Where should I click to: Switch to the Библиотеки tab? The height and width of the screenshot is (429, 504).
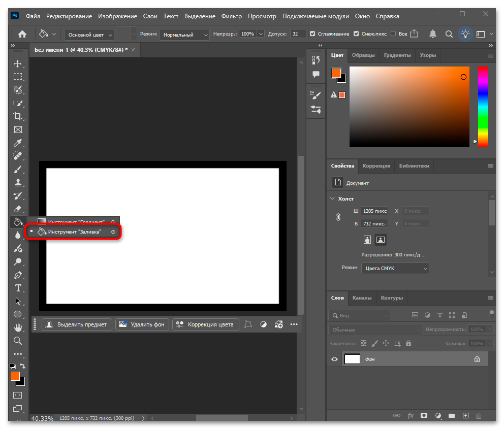tap(414, 166)
